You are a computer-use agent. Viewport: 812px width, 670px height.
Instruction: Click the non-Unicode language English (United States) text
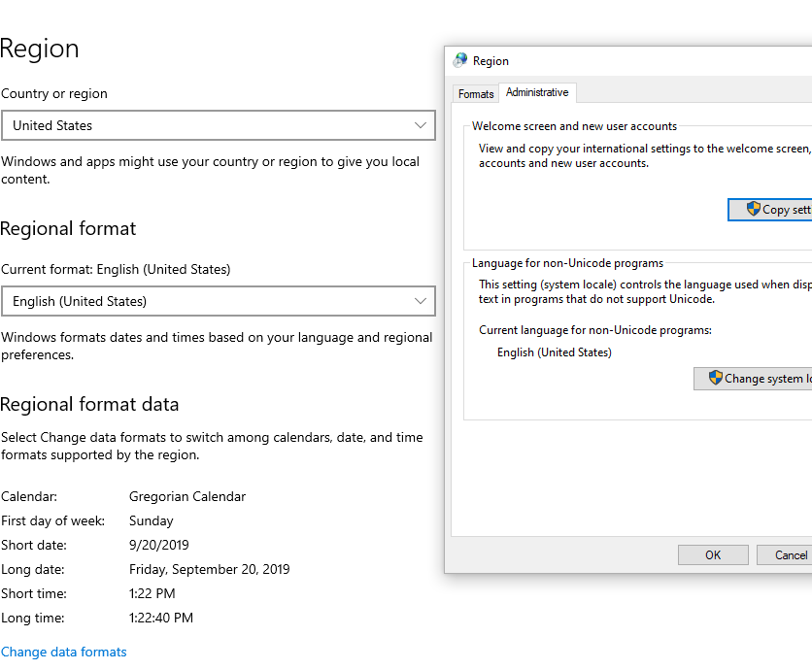tap(554, 352)
